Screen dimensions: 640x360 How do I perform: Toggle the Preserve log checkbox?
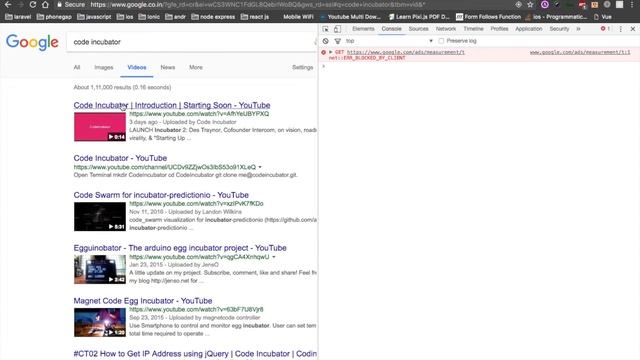pyautogui.click(x=441, y=41)
